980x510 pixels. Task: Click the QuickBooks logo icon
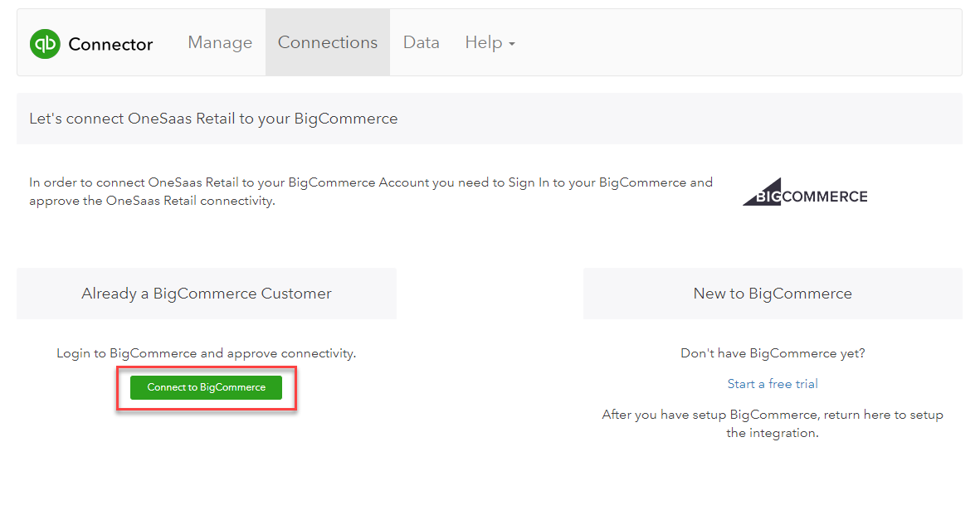pyautogui.click(x=45, y=44)
